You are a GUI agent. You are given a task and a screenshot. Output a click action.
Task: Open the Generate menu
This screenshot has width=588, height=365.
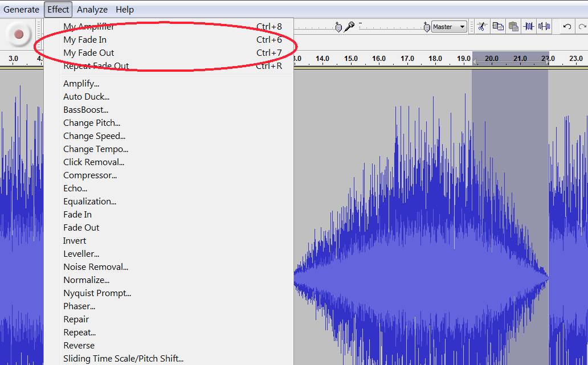click(x=21, y=10)
